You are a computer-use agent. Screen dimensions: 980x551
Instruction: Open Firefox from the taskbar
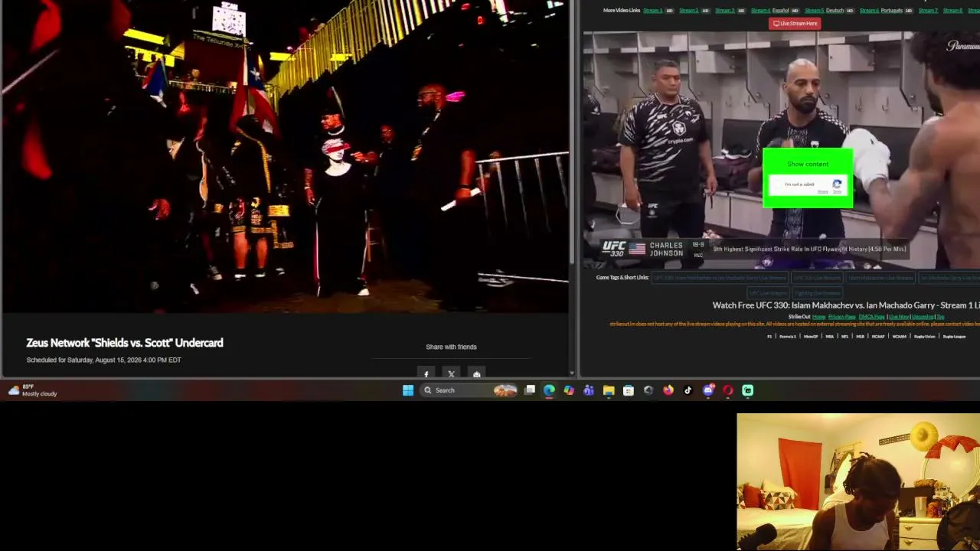coord(668,390)
